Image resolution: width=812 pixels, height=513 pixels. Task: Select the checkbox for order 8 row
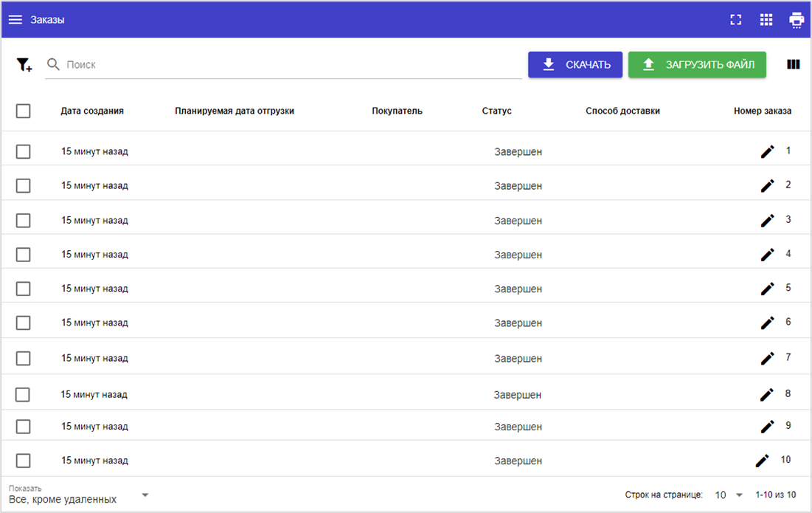(x=24, y=395)
